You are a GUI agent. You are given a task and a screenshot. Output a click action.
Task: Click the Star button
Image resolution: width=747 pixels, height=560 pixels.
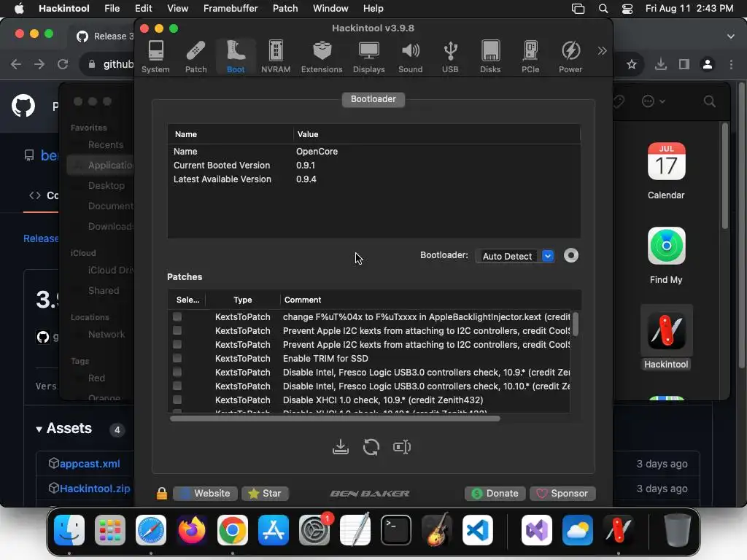pyautogui.click(x=265, y=494)
